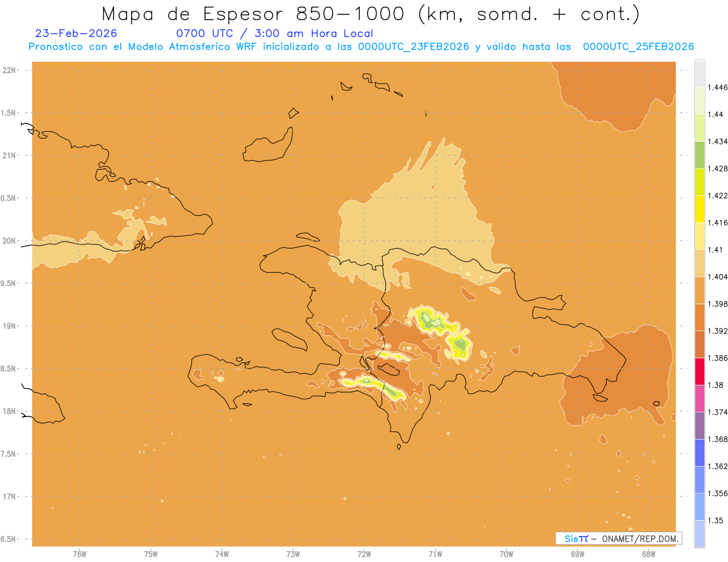Image resolution: width=728 pixels, height=562 pixels.
Task: Click the latitude label "9.5N"
Action: 8,284
